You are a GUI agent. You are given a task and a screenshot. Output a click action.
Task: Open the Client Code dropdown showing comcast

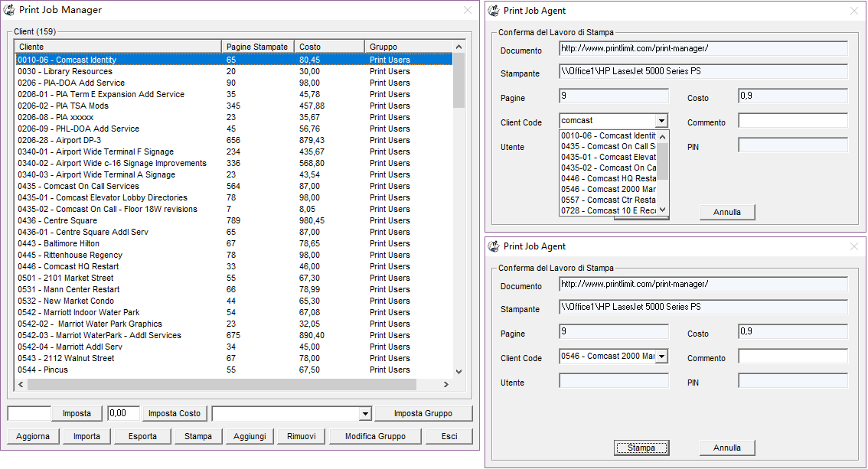661,121
